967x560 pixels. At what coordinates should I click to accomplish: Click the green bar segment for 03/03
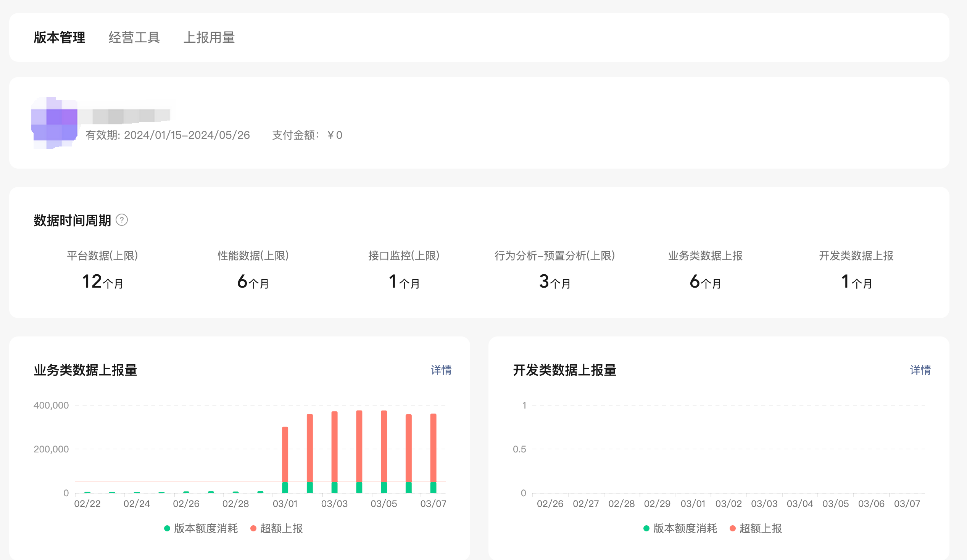coord(335,488)
